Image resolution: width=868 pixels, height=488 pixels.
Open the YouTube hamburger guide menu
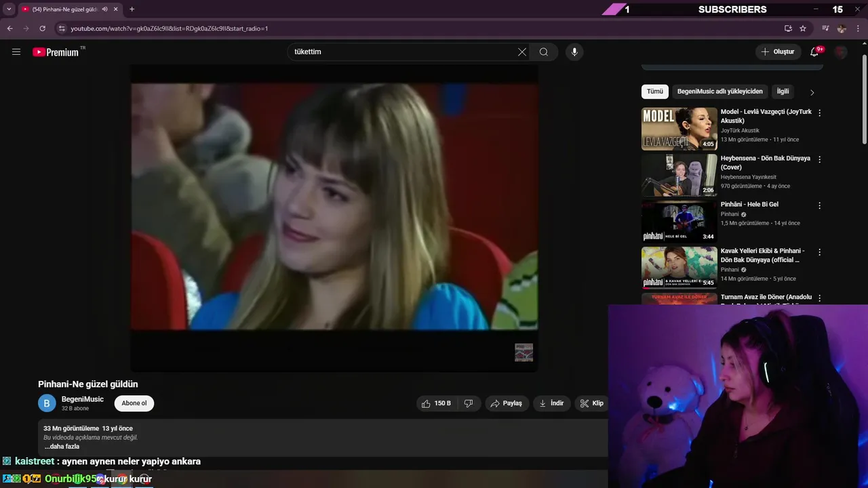coord(16,52)
